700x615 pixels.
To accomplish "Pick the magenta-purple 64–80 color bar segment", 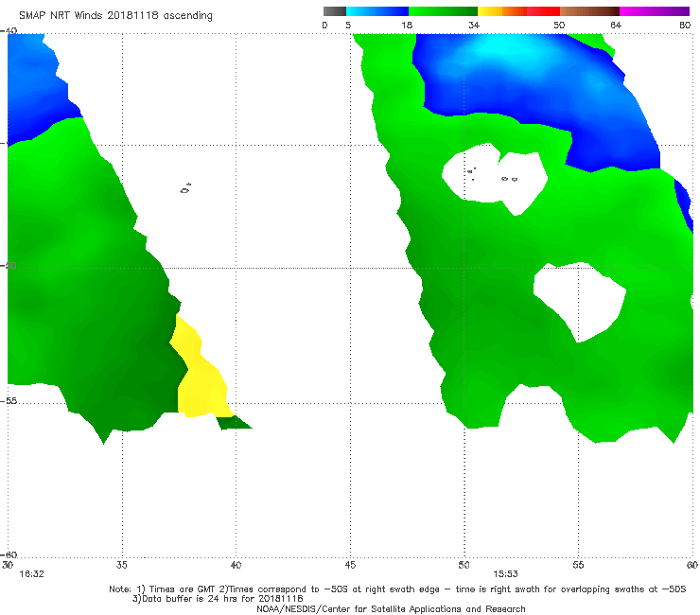I will [x=655, y=11].
